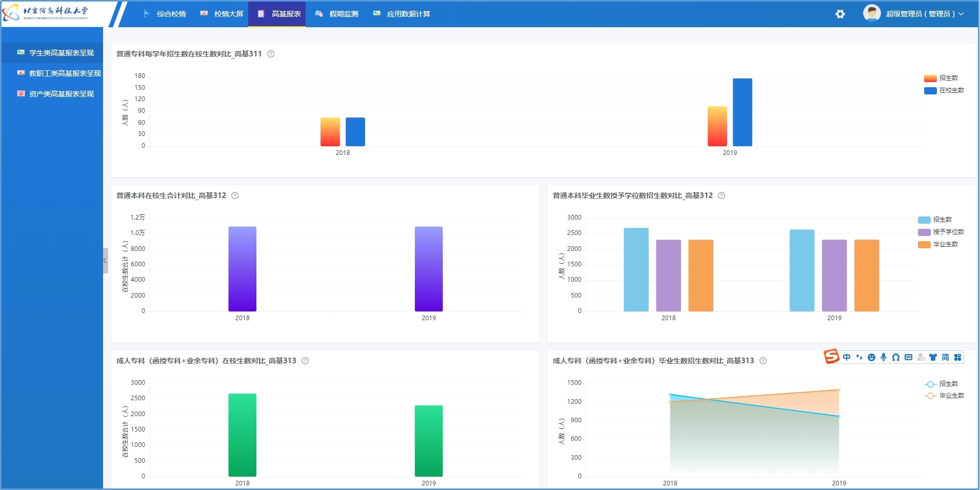The image size is (980, 490).
Task: Click help icon beside 成人专科在校生数对比_高基313
Action: click(305, 361)
